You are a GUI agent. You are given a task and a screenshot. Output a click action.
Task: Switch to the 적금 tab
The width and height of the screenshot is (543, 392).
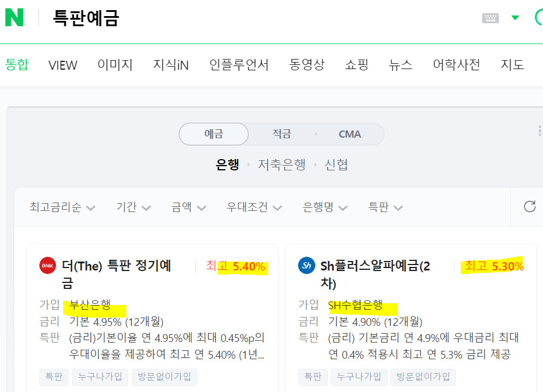[281, 134]
